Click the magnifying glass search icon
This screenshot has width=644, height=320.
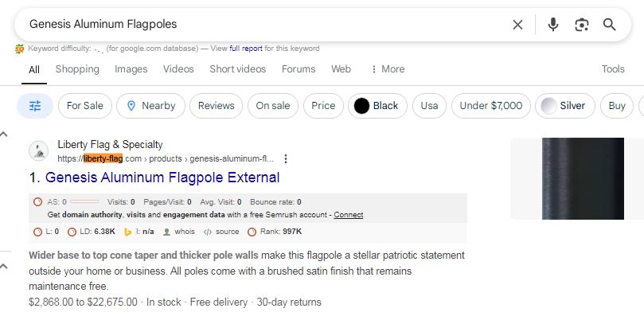click(610, 25)
